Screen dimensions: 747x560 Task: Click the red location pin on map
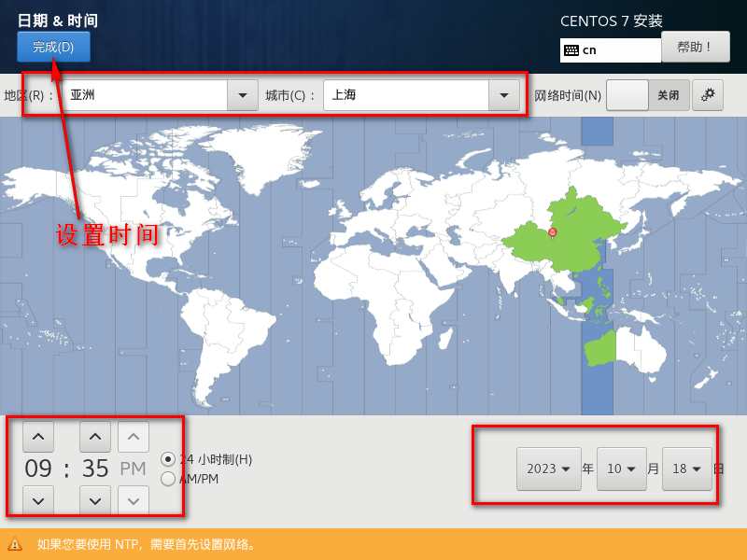point(552,232)
